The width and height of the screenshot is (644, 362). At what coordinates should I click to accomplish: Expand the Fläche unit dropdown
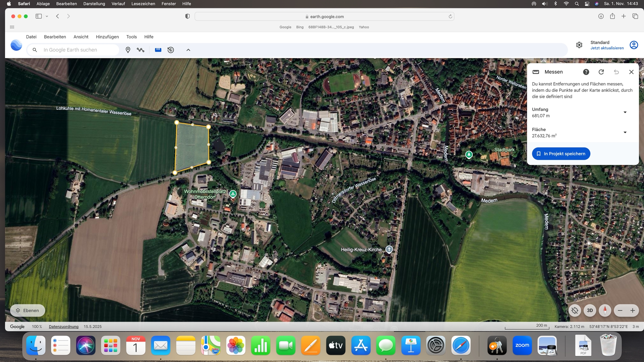(625, 132)
